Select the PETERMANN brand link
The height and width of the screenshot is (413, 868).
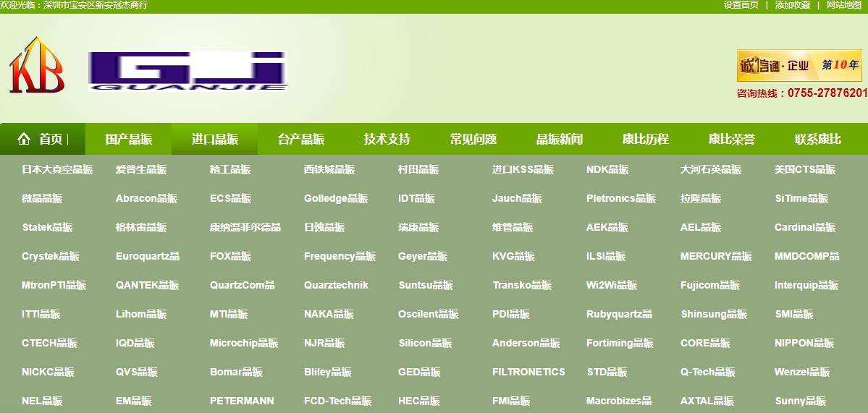coord(242,401)
